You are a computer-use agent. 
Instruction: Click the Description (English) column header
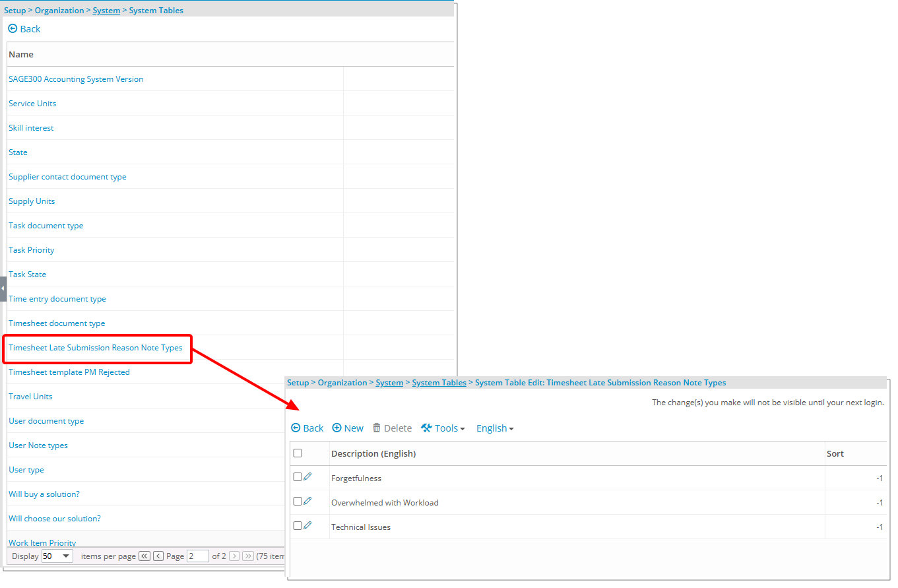click(373, 453)
